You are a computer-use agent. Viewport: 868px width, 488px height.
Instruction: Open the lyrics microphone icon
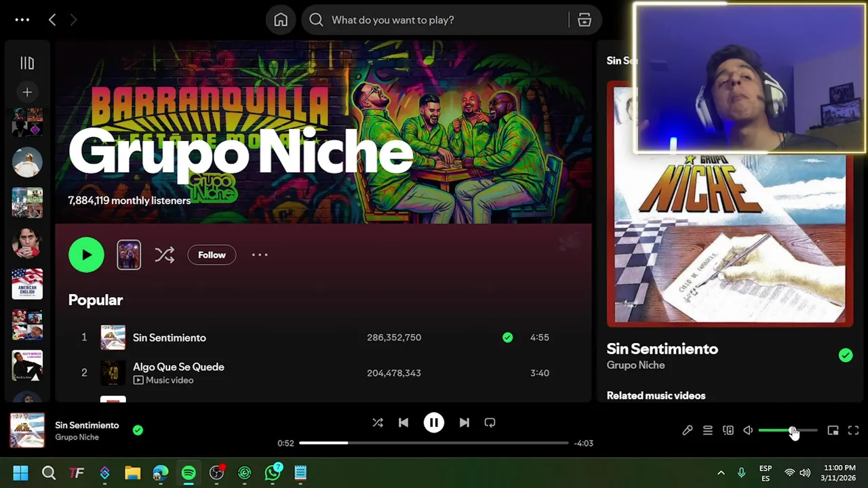coord(687,430)
